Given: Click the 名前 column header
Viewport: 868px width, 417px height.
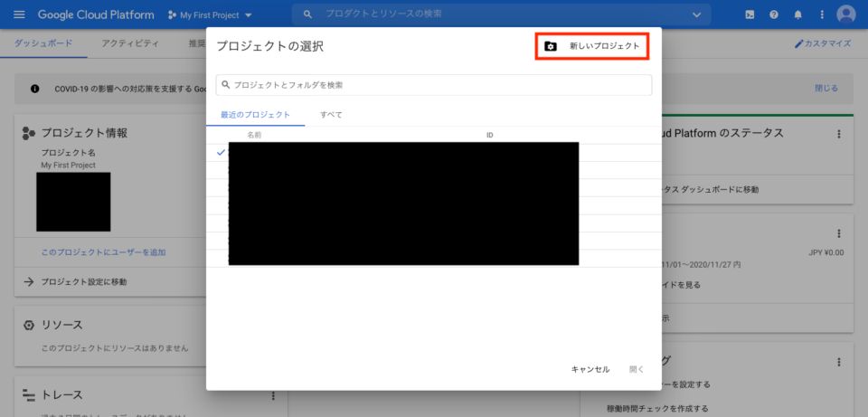Looking at the screenshot, I should pos(254,135).
